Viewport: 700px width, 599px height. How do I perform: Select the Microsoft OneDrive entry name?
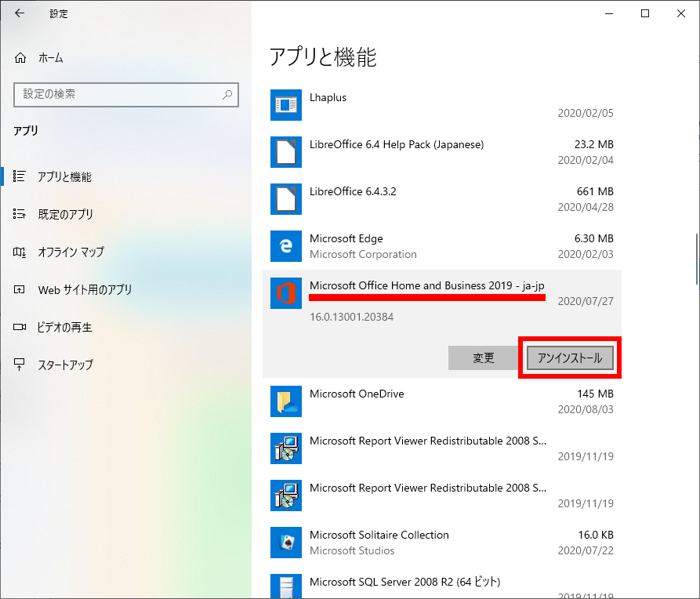tap(357, 394)
